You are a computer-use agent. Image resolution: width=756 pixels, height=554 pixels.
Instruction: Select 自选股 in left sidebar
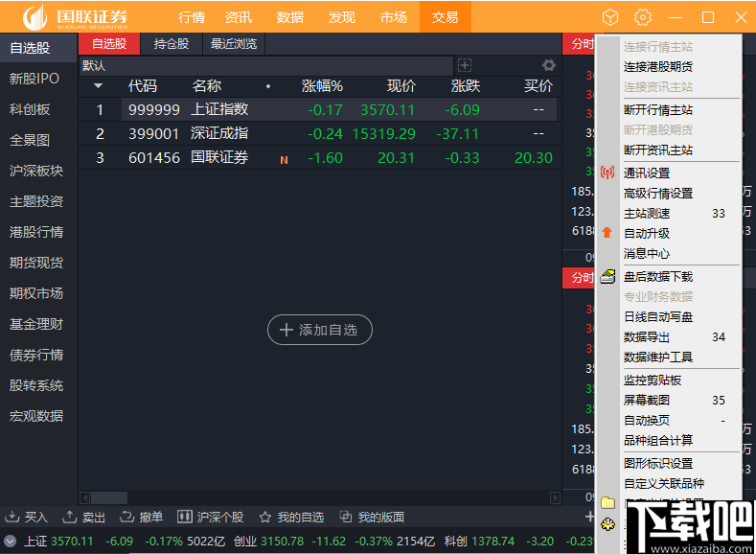(38, 48)
